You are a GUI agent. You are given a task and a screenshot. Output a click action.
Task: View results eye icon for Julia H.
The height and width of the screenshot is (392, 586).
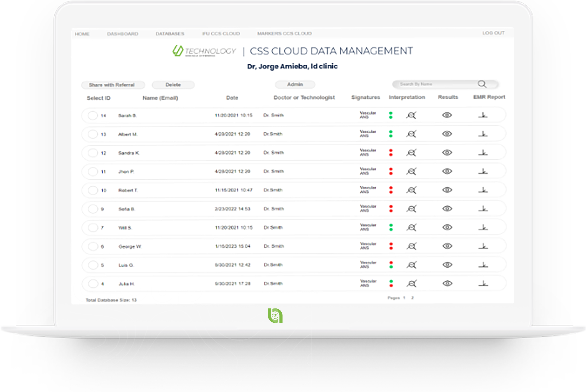(x=447, y=283)
